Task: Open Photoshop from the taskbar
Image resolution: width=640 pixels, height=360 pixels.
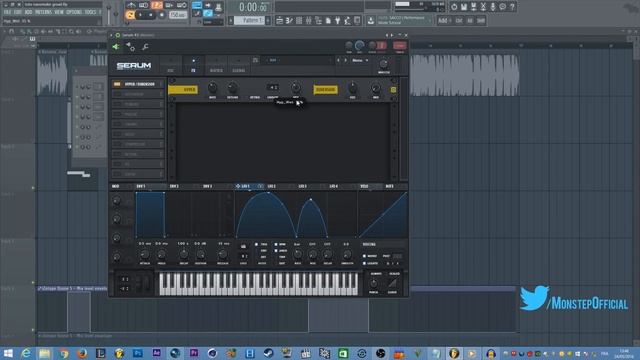Action: 138,353
